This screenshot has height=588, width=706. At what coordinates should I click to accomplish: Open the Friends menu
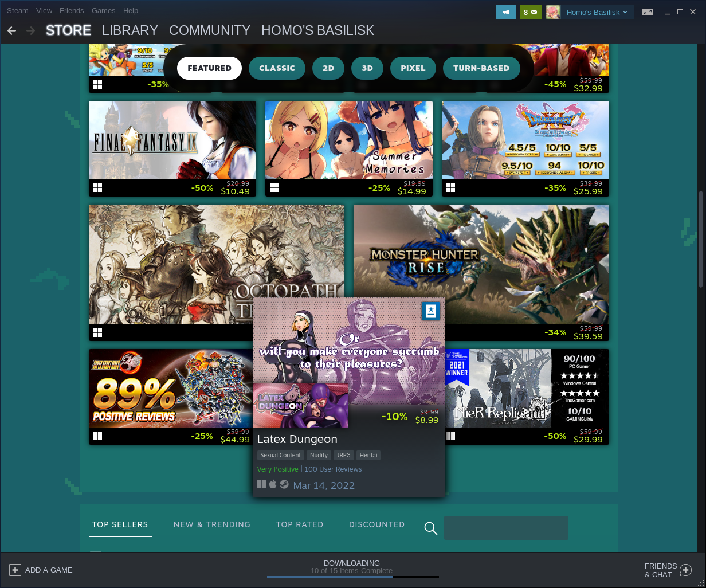click(x=72, y=10)
